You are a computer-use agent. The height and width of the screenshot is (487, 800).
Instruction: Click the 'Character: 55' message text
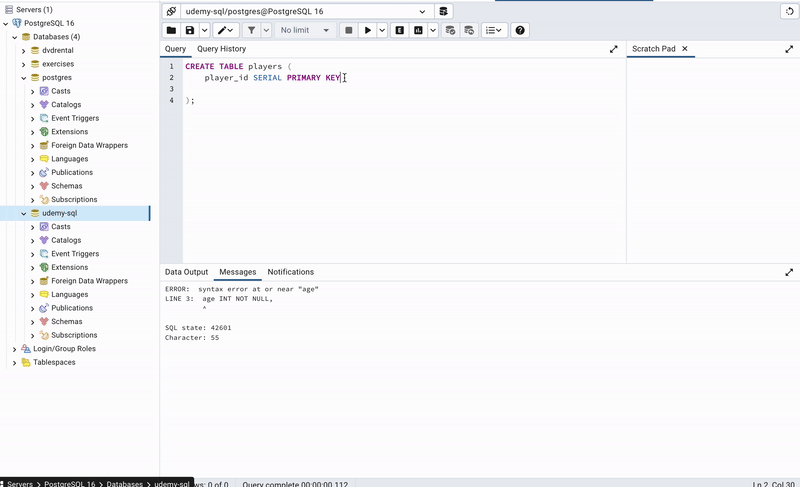[192, 338]
